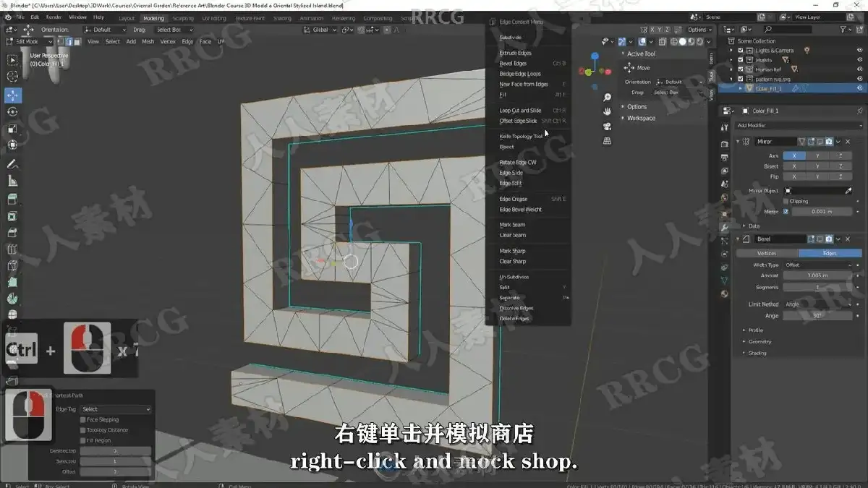The height and width of the screenshot is (488, 868).
Task: Click the viewport pan hand icon
Action: (608, 111)
